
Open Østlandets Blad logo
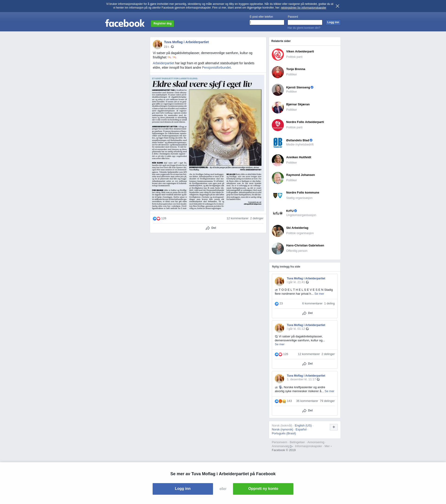point(278,142)
